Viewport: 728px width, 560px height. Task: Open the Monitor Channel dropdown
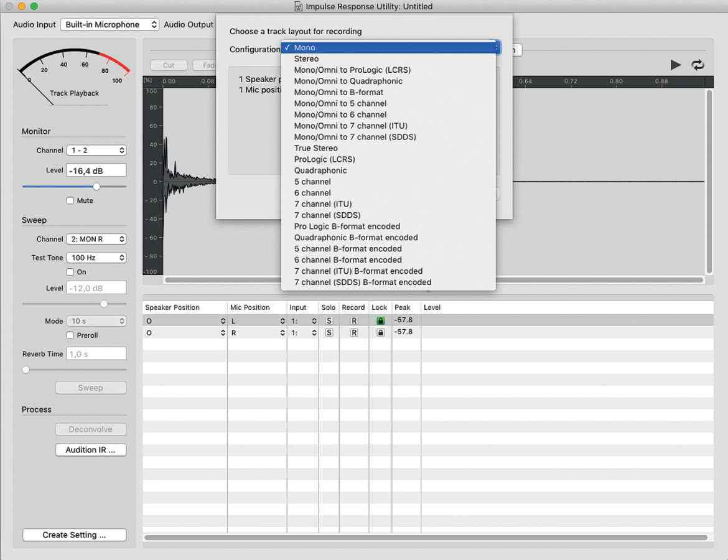(96, 151)
